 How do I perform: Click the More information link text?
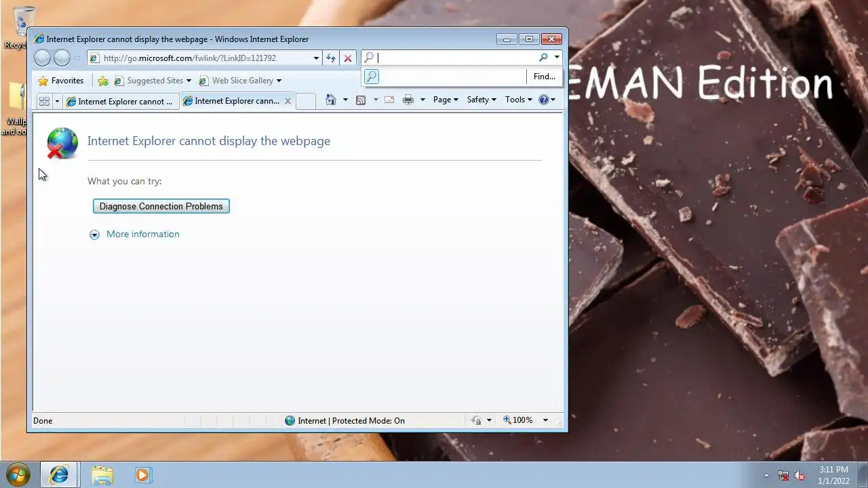tap(143, 234)
